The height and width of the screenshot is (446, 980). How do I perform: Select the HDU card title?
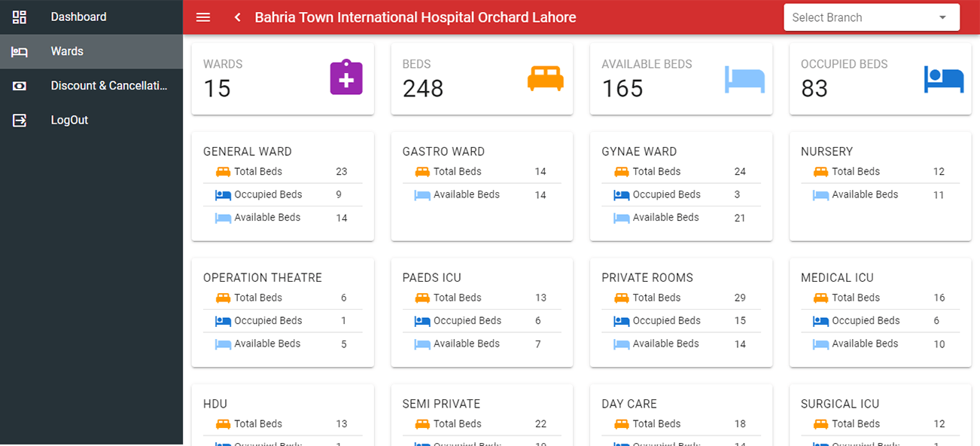tap(215, 404)
